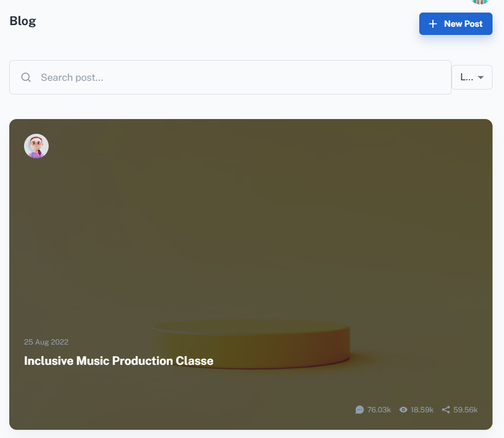
Task: Click the views eye icon showing 18.59k
Action: [x=403, y=410]
